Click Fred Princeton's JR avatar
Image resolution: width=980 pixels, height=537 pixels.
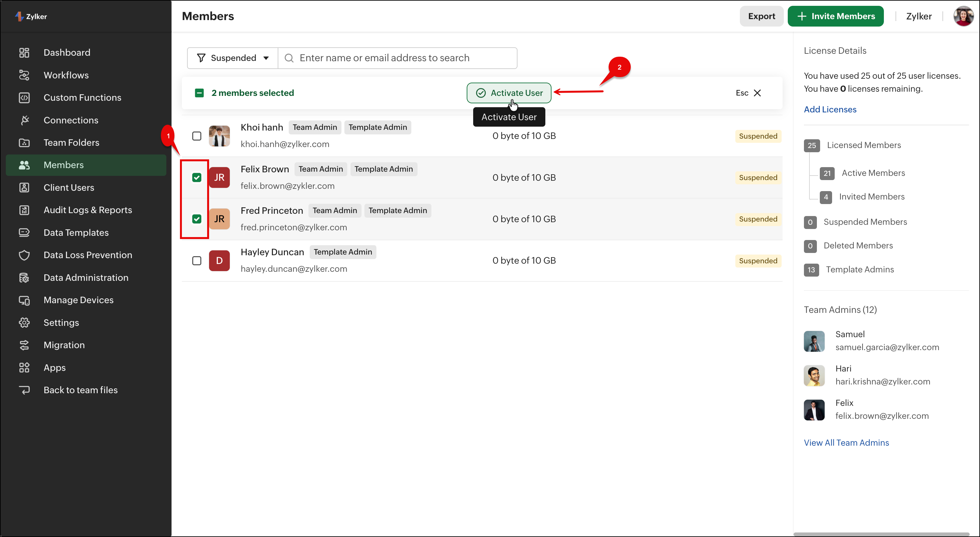tap(219, 219)
